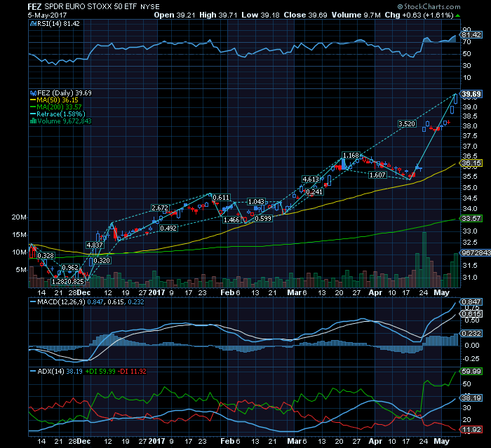Image resolution: width=491 pixels, height=448 pixels.
Task: Click the 0.847 MACD axis tag
Action: coord(471,301)
